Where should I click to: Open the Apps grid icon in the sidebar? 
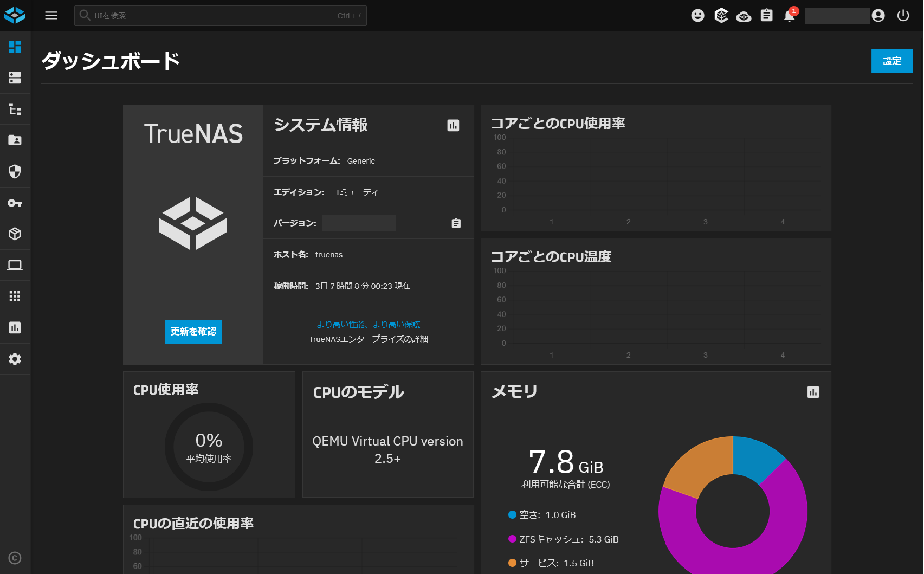click(x=15, y=296)
